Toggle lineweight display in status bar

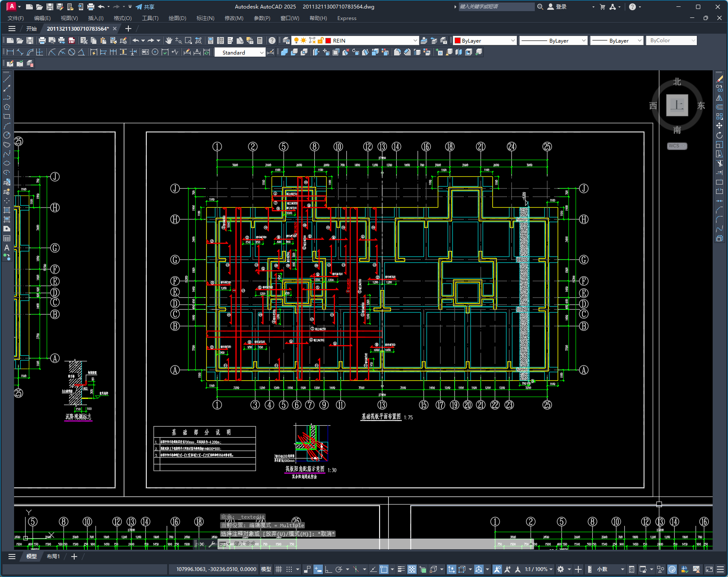point(401,569)
